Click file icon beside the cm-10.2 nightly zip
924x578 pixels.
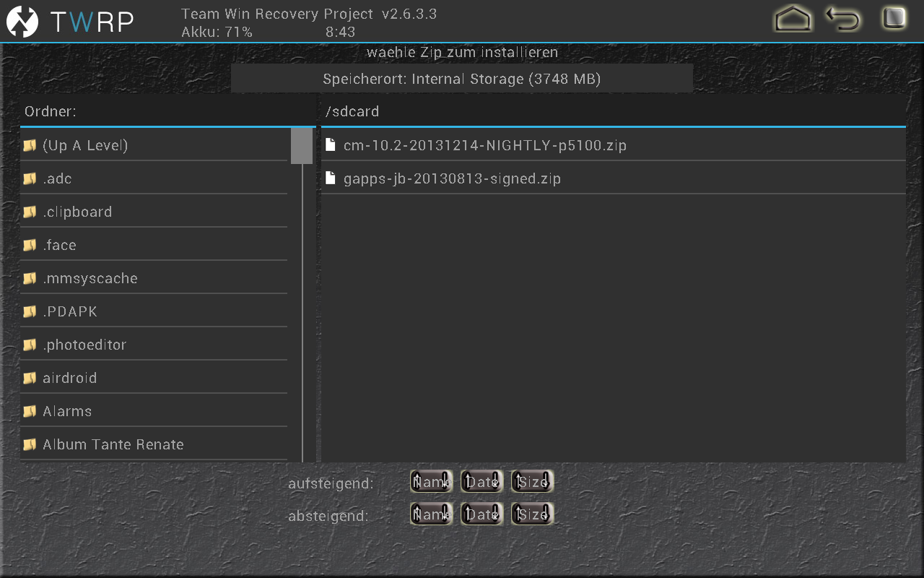pos(331,145)
